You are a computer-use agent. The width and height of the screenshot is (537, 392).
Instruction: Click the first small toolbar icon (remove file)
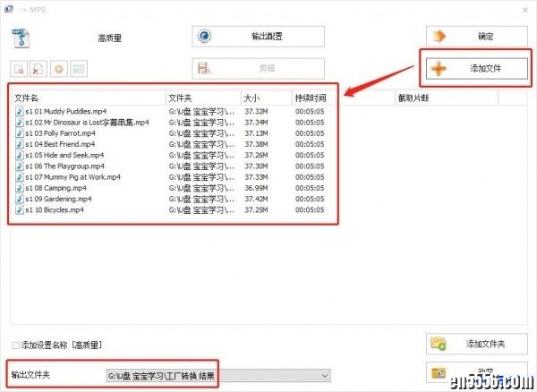coord(20,68)
